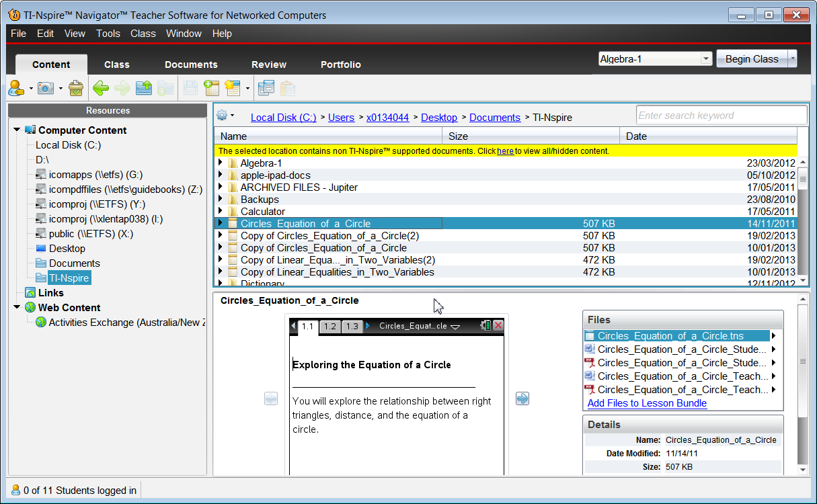Click the camera screen capture icon

tap(46, 88)
